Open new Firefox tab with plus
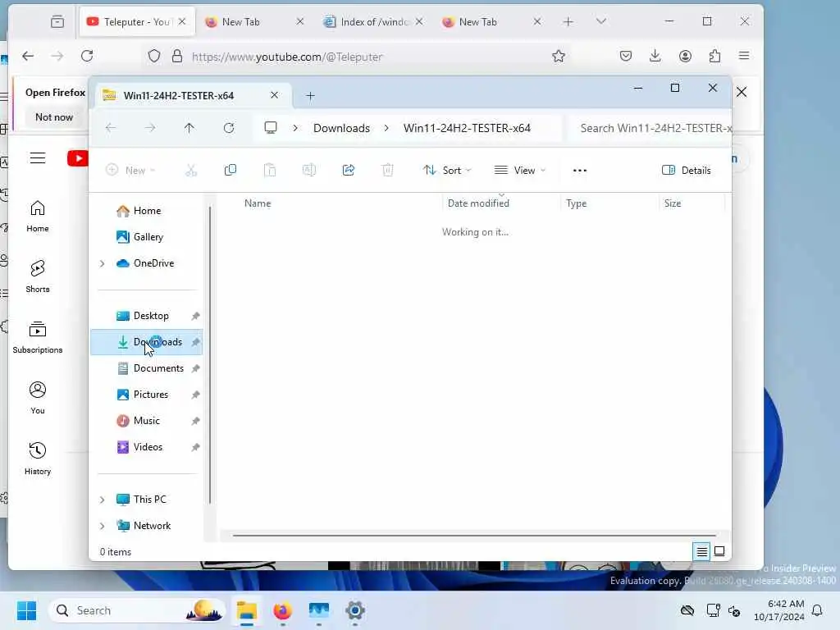Screen dimensions: 840x630 [x=568, y=22]
